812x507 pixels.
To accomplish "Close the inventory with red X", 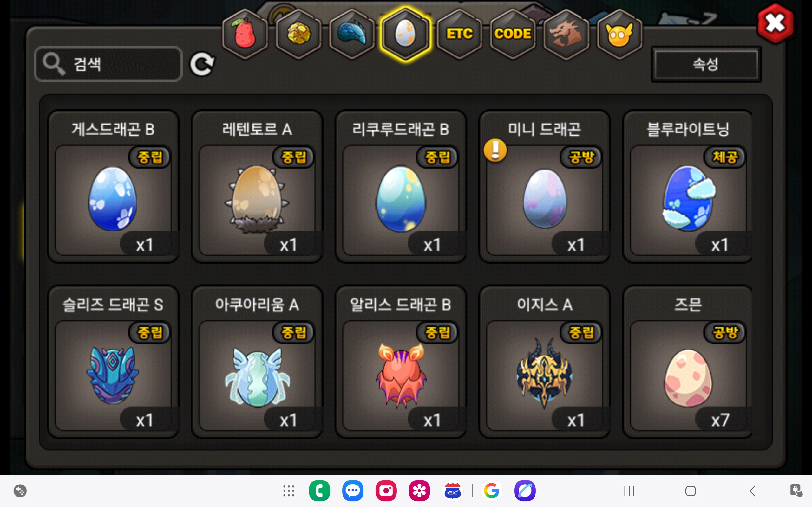I will [775, 24].
